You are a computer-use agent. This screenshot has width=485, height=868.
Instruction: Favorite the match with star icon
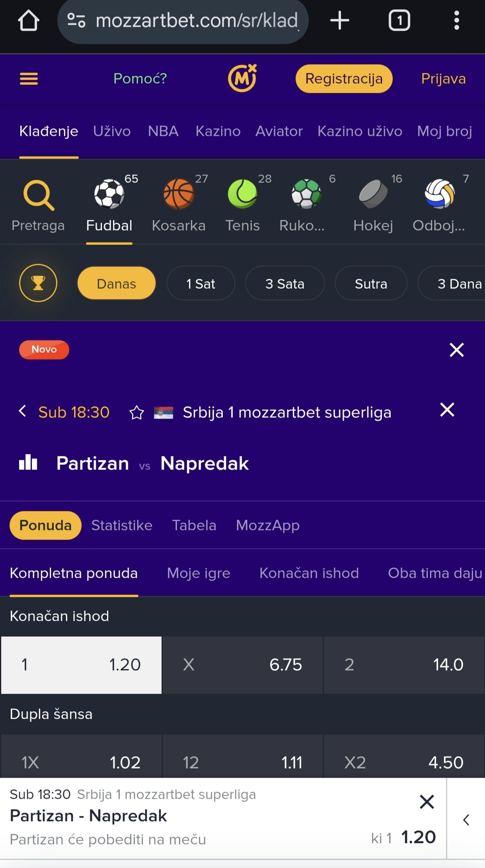(x=136, y=412)
